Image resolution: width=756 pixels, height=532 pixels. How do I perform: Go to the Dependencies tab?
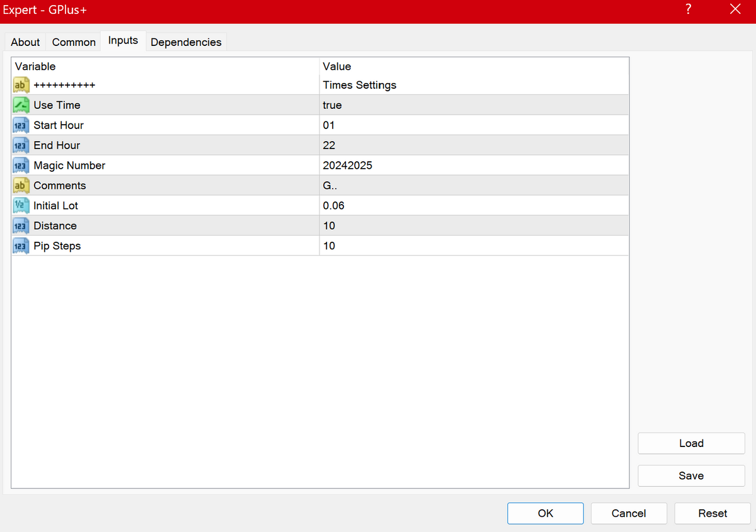pos(186,42)
